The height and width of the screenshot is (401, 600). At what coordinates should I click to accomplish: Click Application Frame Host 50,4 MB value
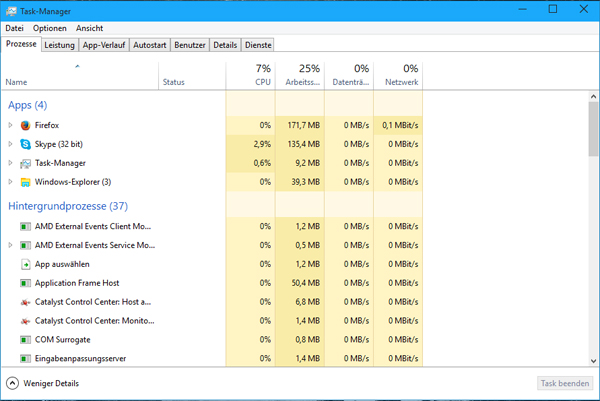[305, 283]
